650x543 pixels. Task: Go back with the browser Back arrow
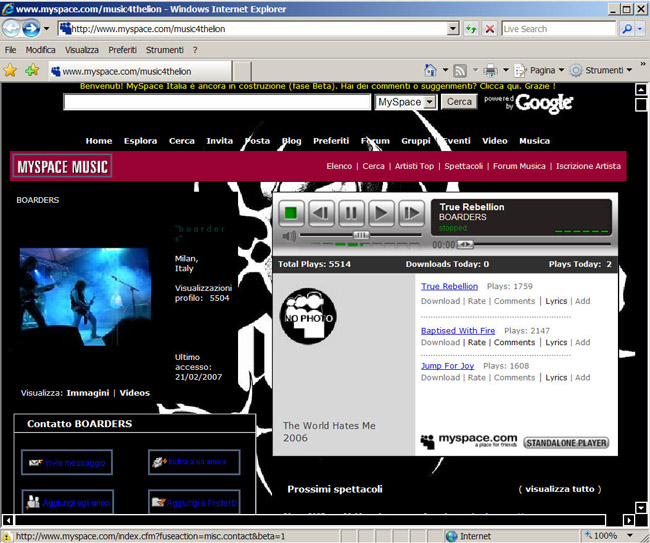coord(11,29)
